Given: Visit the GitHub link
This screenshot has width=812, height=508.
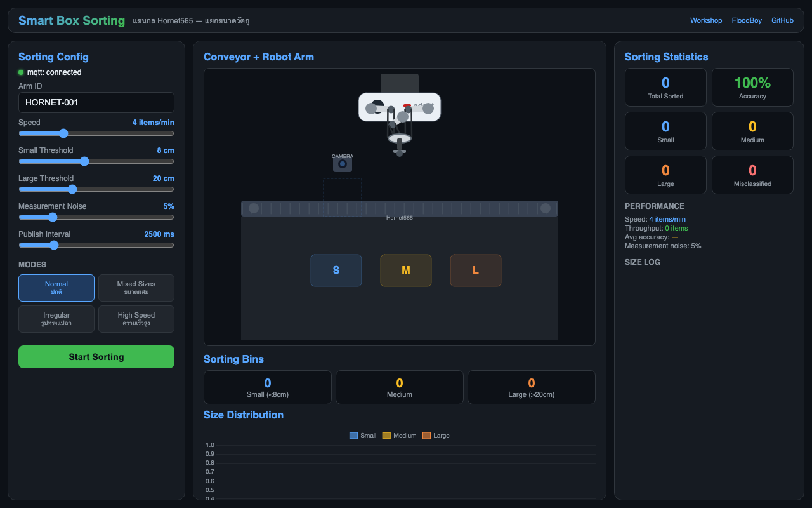Looking at the screenshot, I should pos(782,20).
